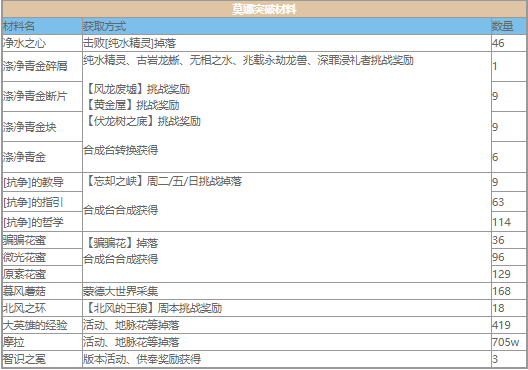Select the '[抗争]的指引' material cell
Screen dimensions: 528x370
tap(42, 202)
